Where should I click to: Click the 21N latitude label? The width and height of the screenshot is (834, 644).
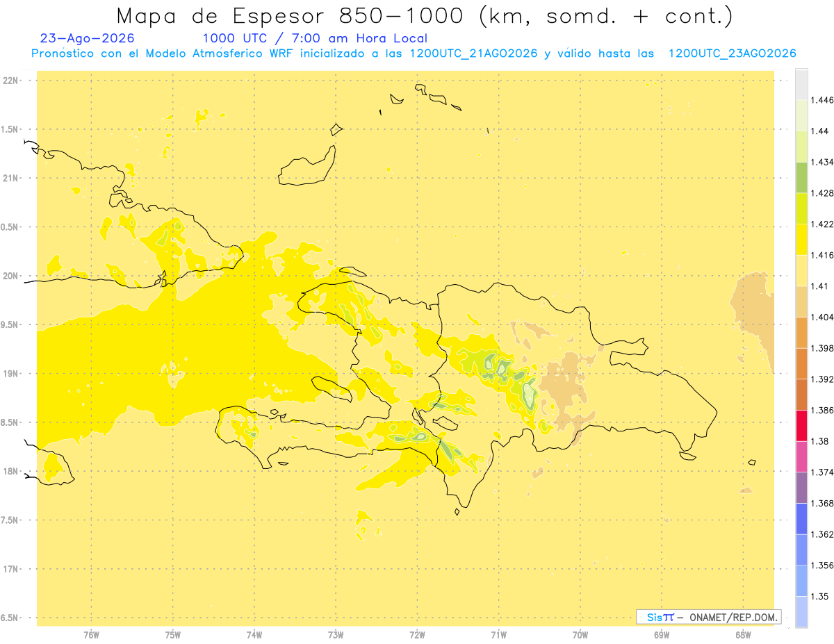point(11,178)
